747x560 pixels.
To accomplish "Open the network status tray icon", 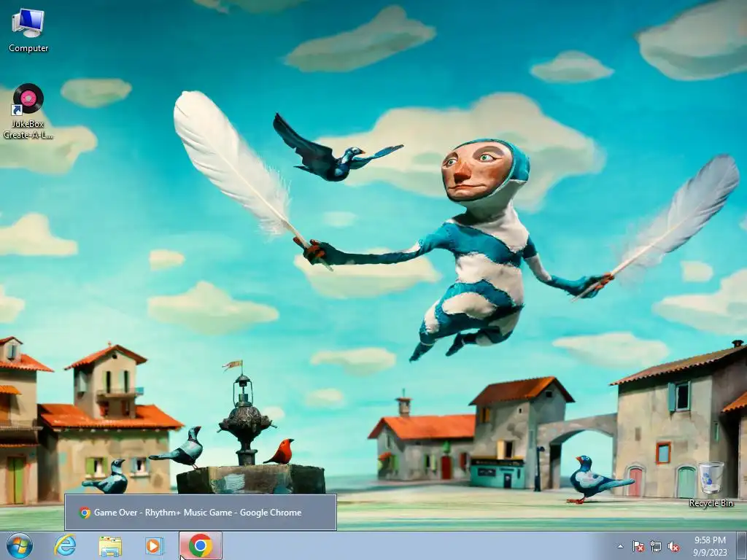I will coord(656,546).
